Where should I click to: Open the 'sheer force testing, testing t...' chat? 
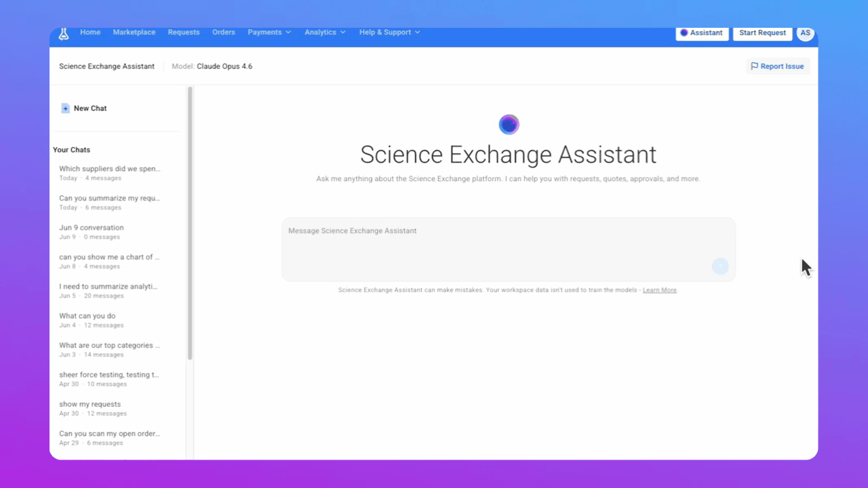click(110, 379)
